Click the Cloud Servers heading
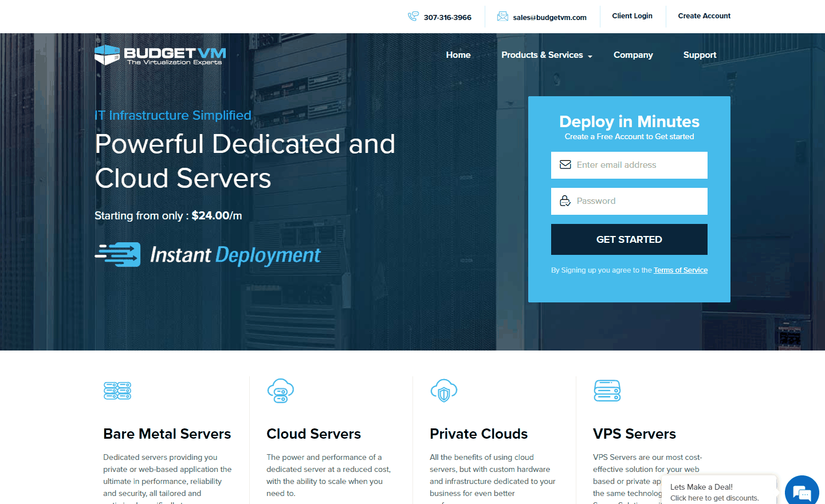Viewport: 825px width, 504px height. click(314, 434)
